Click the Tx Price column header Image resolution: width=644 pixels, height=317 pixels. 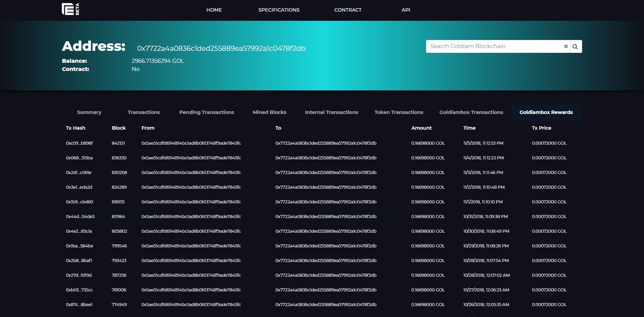tap(542, 128)
